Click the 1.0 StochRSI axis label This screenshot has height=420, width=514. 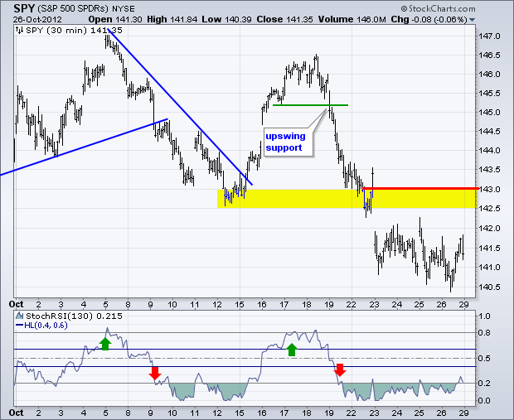pyautogui.click(x=484, y=316)
